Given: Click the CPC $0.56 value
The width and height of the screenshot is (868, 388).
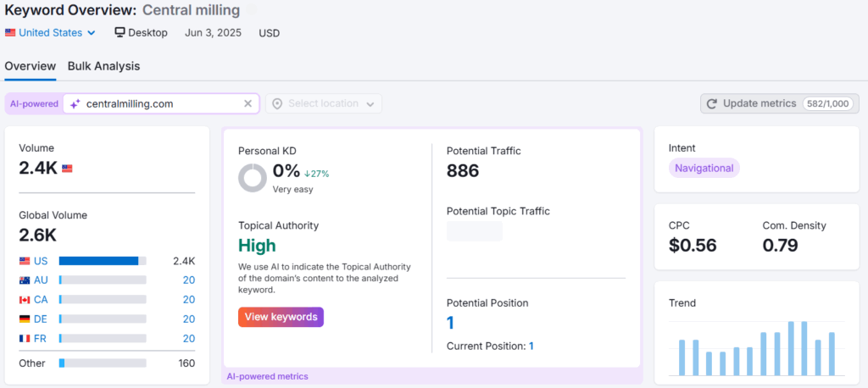Looking at the screenshot, I should [x=693, y=245].
